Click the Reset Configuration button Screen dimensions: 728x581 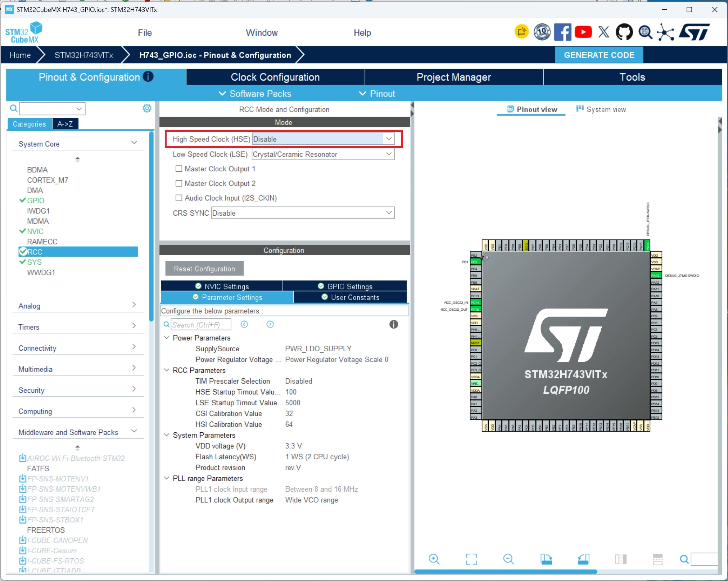tap(204, 269)
